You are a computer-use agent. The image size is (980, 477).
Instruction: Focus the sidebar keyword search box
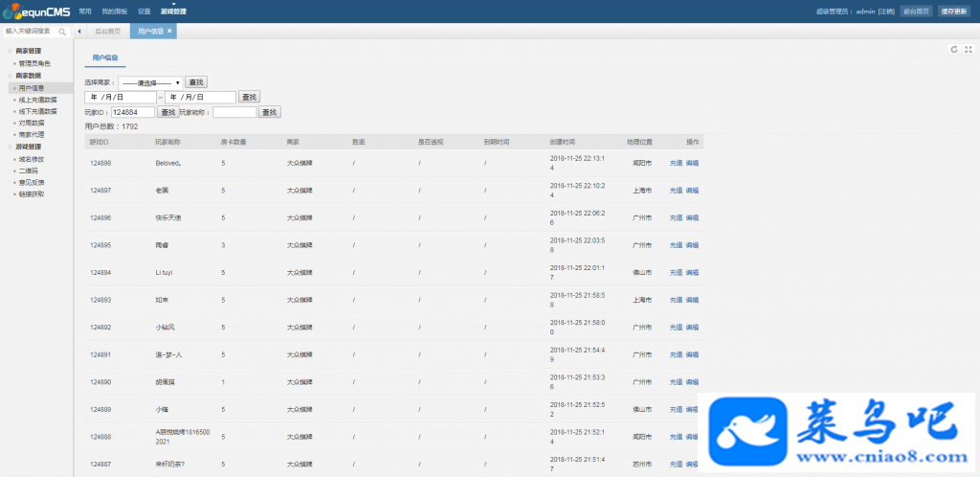(31, 32)
